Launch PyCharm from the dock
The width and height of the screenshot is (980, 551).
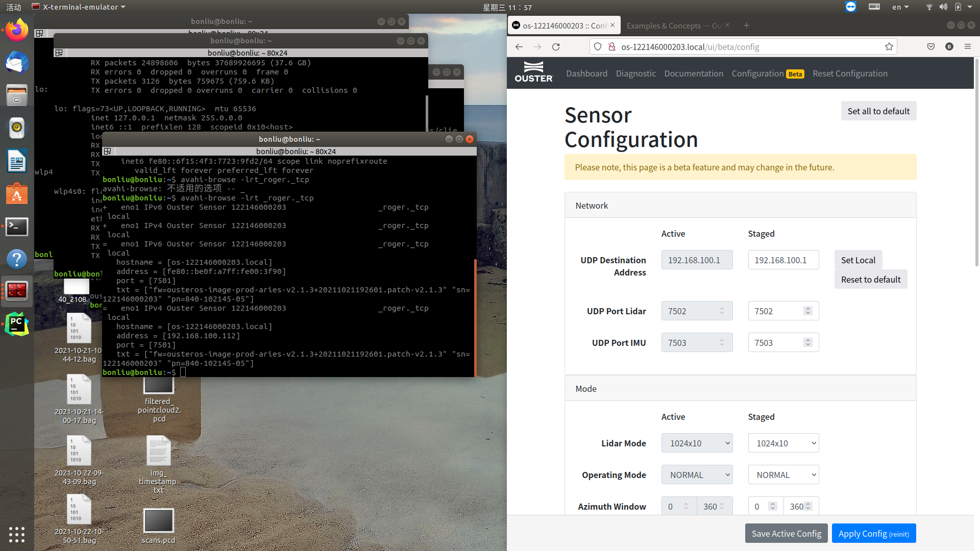17,323
